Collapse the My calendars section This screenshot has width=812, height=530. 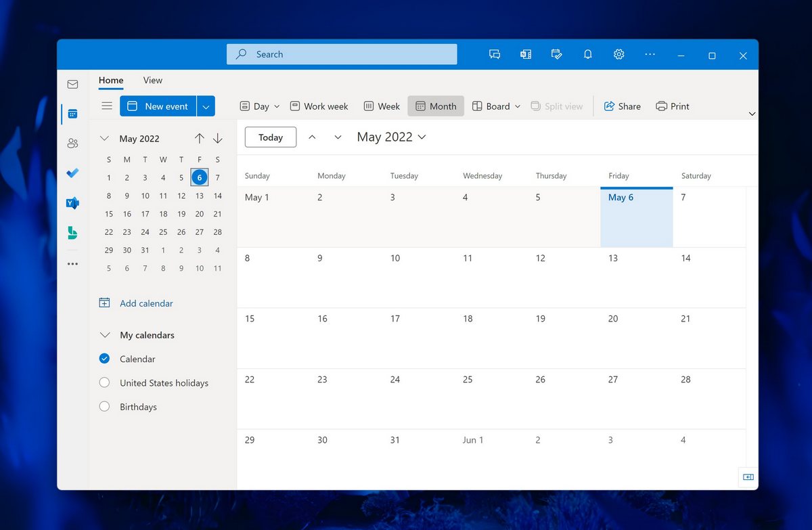click(x=105, y=335)
